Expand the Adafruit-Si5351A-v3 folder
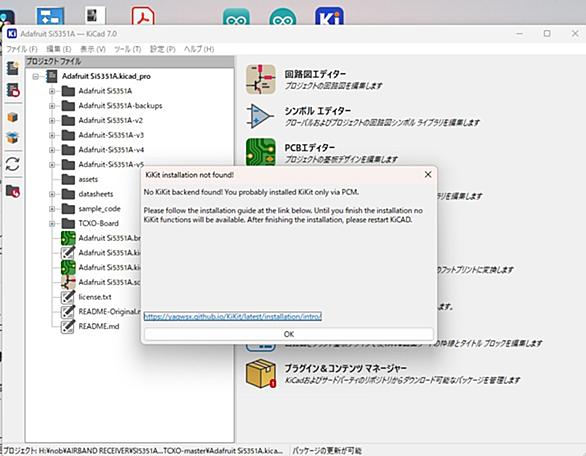This screenshot has height=456, width=586. point(52,135)
